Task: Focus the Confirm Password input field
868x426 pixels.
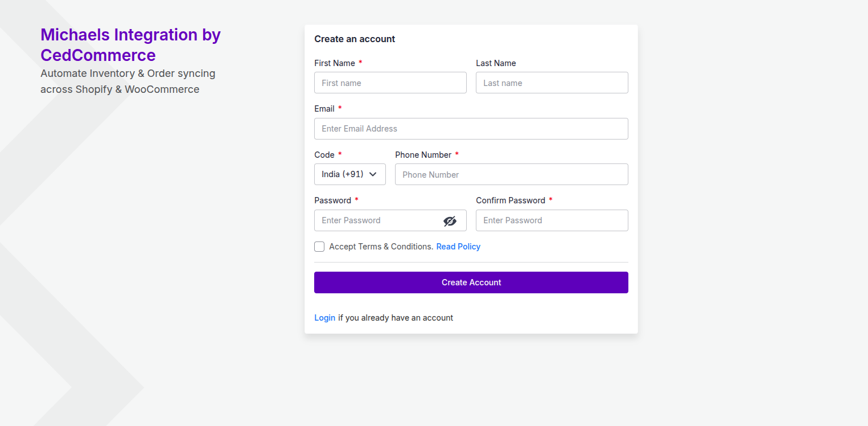Action: [x=552, y=220]
